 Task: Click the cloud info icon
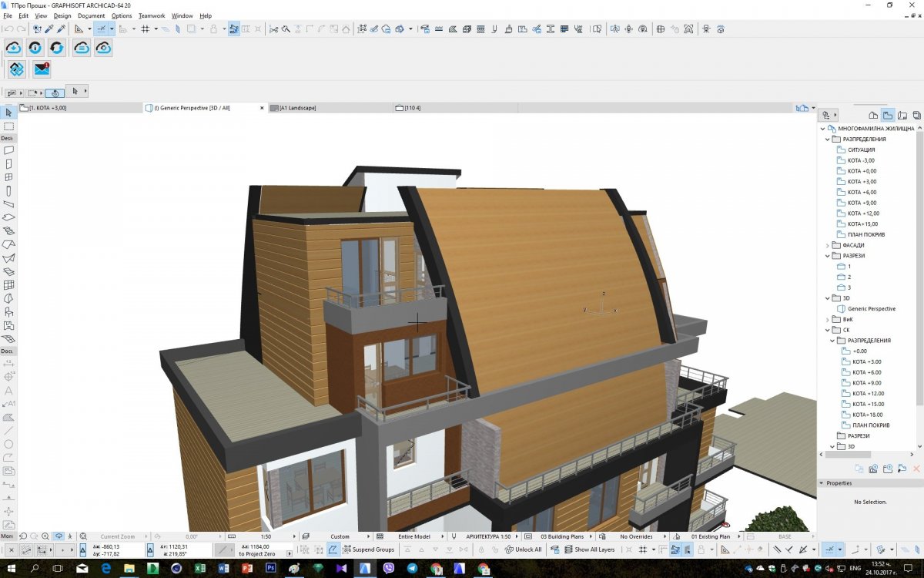click(x=35, y=48)
